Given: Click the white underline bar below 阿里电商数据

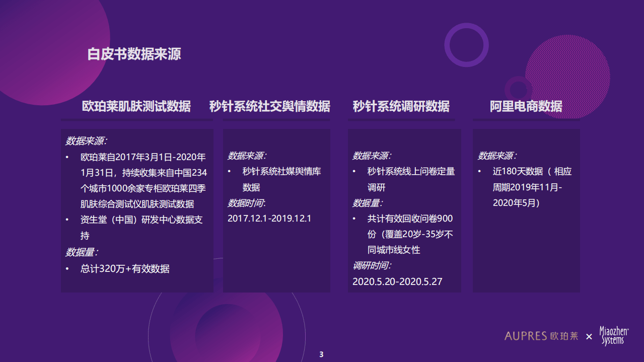Looking at the screenshot, I should click(x=526, y=119).
